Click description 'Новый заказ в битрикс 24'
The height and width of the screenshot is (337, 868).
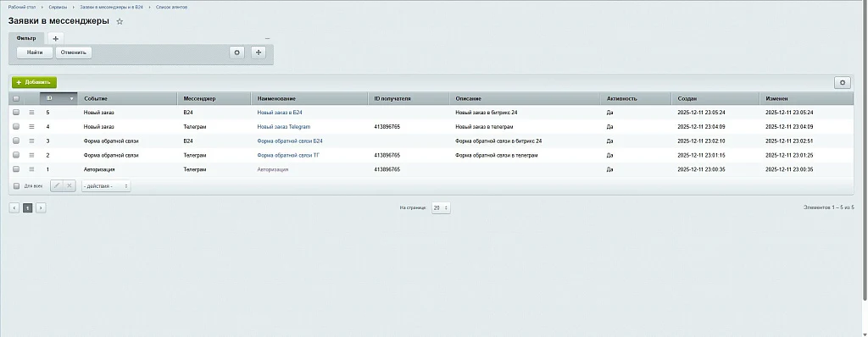[x=487, y=113]
